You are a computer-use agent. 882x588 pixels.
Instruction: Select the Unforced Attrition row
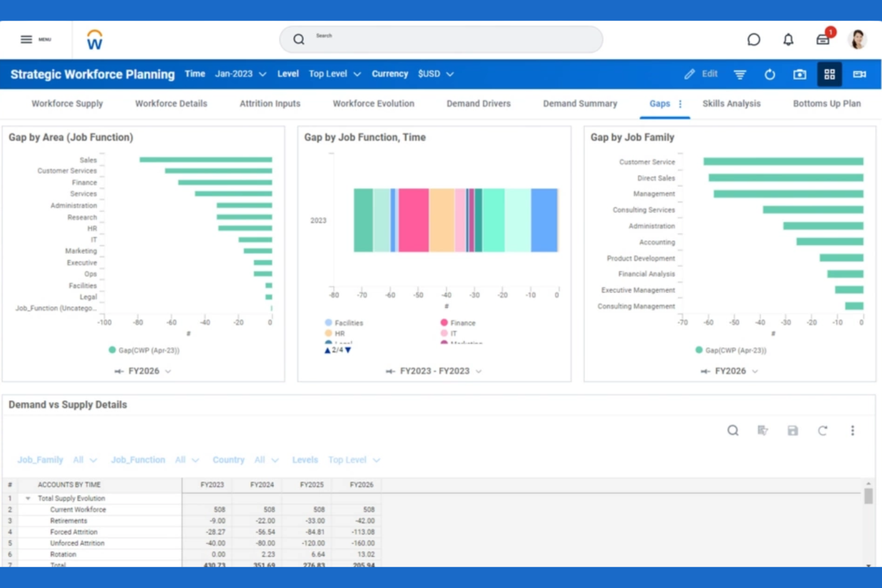192,543
